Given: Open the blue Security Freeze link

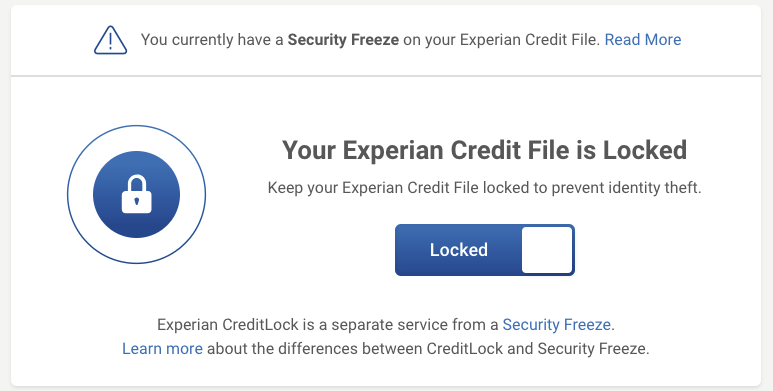Looking at the screenshot, I should click(557, 324).
